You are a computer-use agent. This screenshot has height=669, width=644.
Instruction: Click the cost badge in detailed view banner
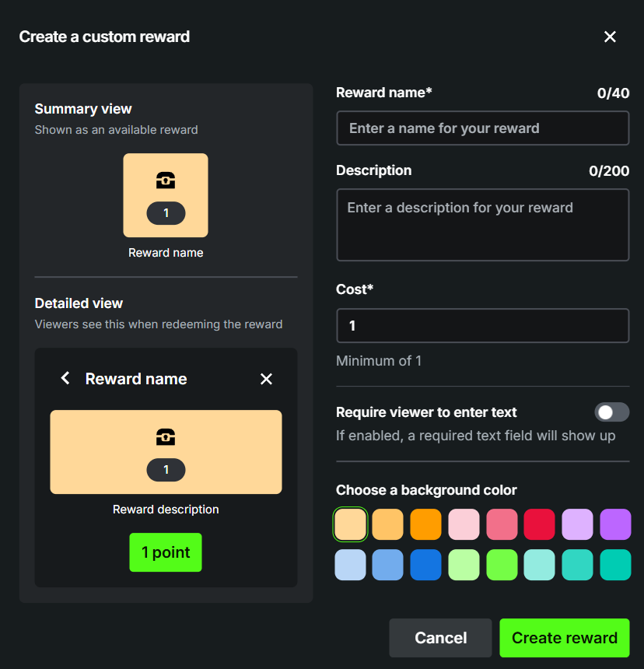coord(166,470)
